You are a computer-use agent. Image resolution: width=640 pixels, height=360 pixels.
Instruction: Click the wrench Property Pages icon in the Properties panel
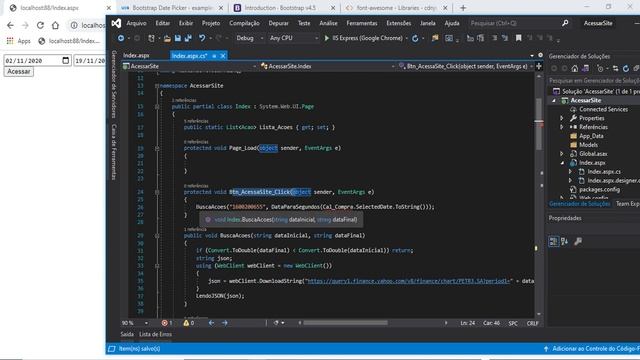(578, 242)
